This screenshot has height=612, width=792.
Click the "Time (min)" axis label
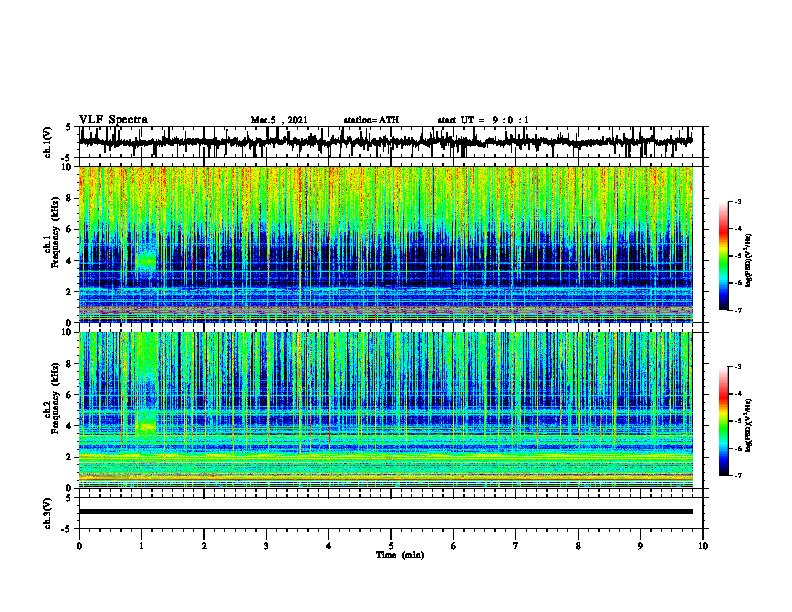tap(400, 555)
